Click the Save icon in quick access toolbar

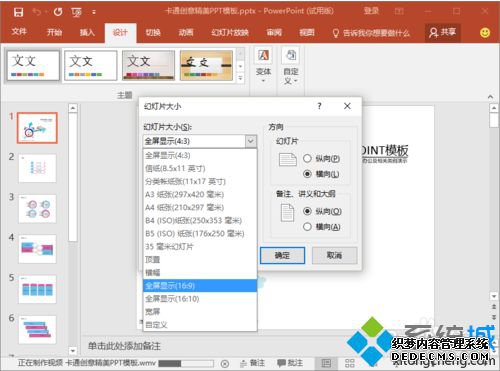point(18,12)
